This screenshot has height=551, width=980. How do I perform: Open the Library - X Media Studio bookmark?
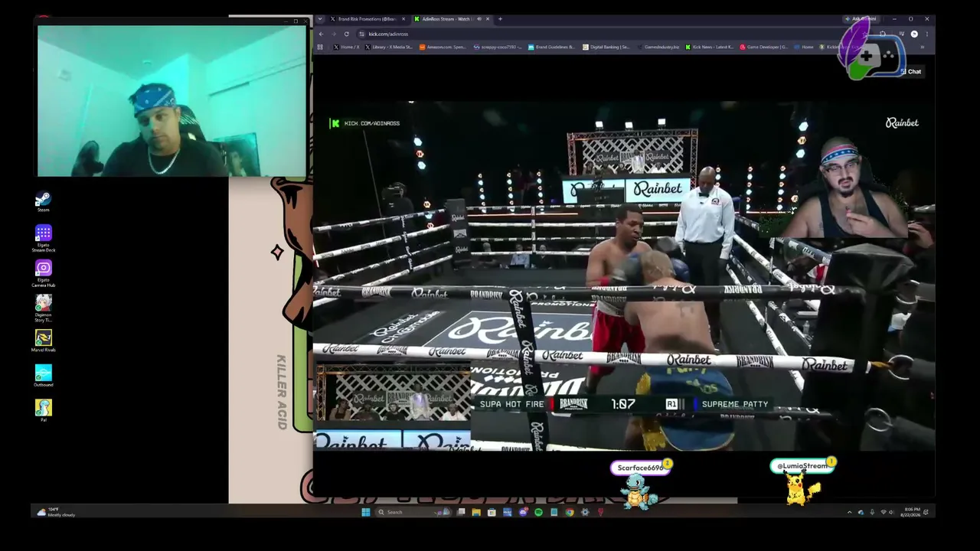point(389,47)
